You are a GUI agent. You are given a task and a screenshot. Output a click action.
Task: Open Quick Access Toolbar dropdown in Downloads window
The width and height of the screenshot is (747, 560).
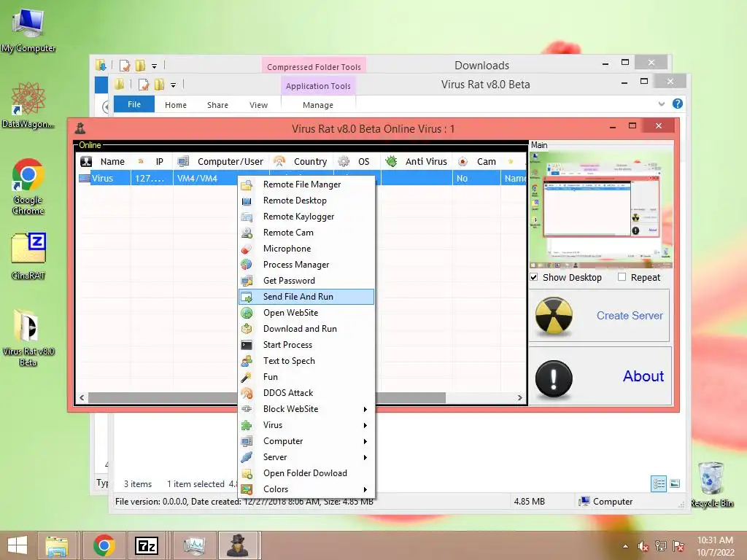tap(155, 66)
